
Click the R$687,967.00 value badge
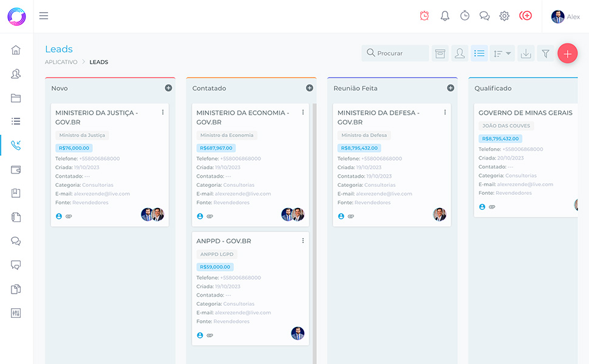pyautogui.click(x=216, y=148)
